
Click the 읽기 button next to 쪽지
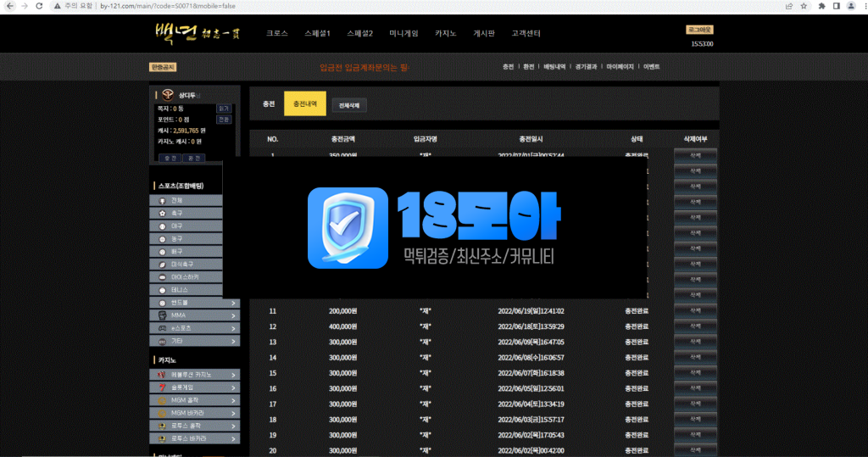pyautogui.click(x=224, y=109)
